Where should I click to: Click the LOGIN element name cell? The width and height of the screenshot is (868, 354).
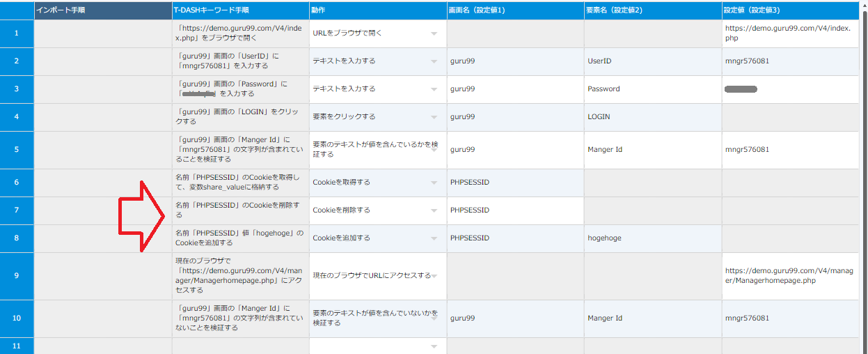click(x=653, y=117)
